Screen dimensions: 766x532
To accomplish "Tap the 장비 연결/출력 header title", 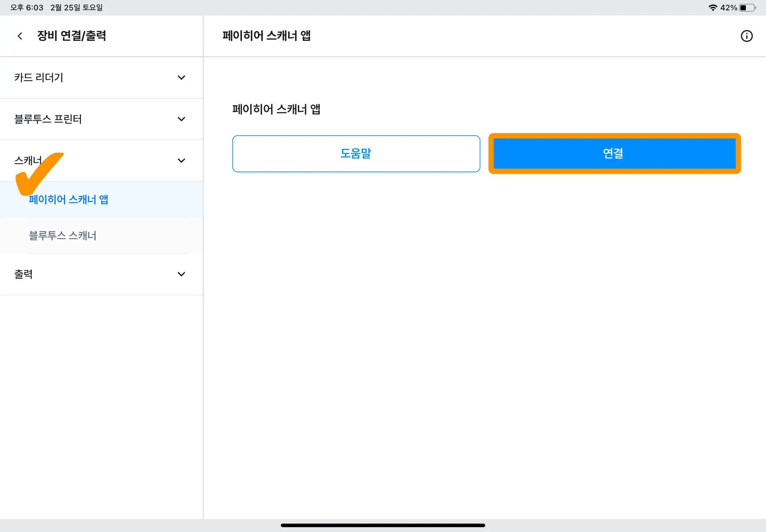I will tap(71, 36).
